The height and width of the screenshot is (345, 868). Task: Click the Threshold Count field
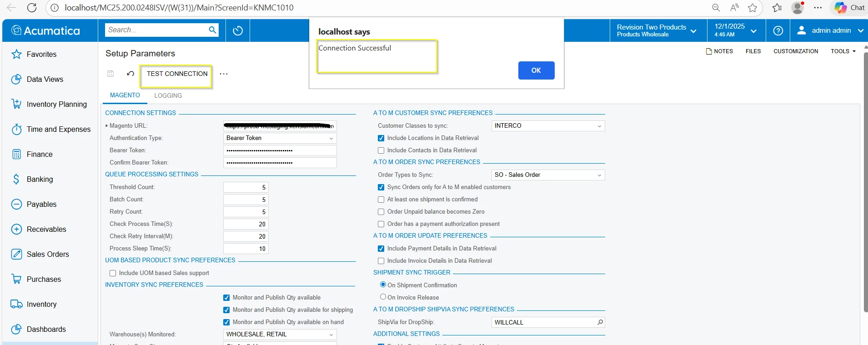[246, 187]
